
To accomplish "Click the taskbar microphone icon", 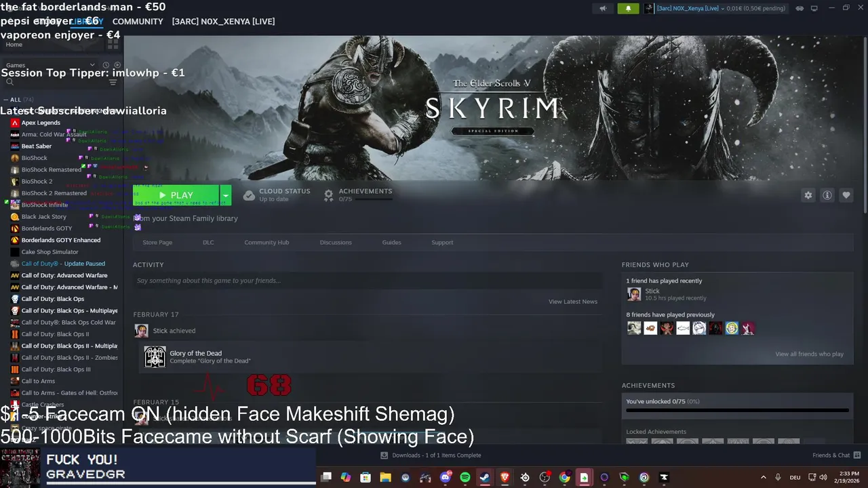I will (778, 477).
